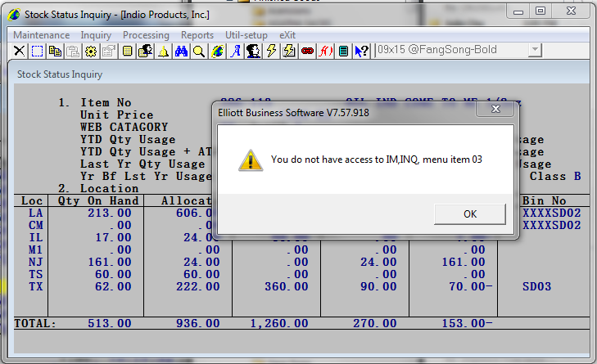Viewport: 597px width, 364px height.
Task: Click the SD03 bin number
Action: [x=537, y=286]
